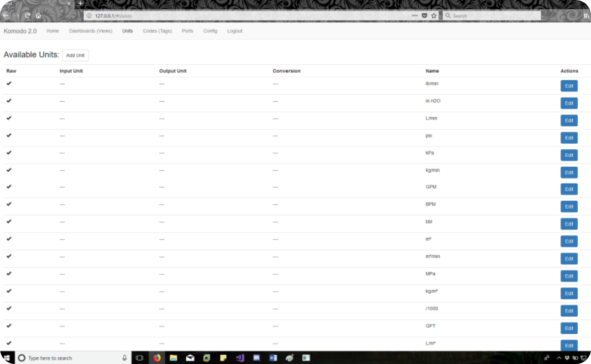Edit the BPM unit
This screenshot has width=591, height=364.
pyautogui.click(x=569, y=207)
